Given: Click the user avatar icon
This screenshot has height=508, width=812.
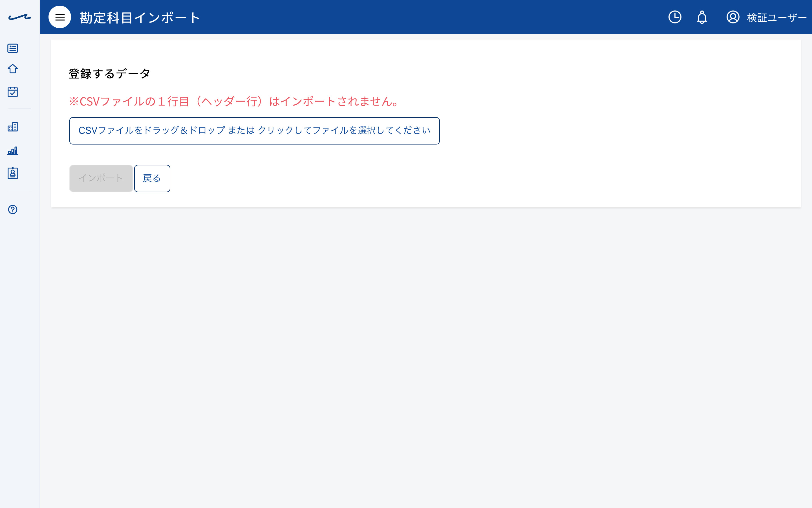Looking at the screenshot, I should [x=733, y=17].
